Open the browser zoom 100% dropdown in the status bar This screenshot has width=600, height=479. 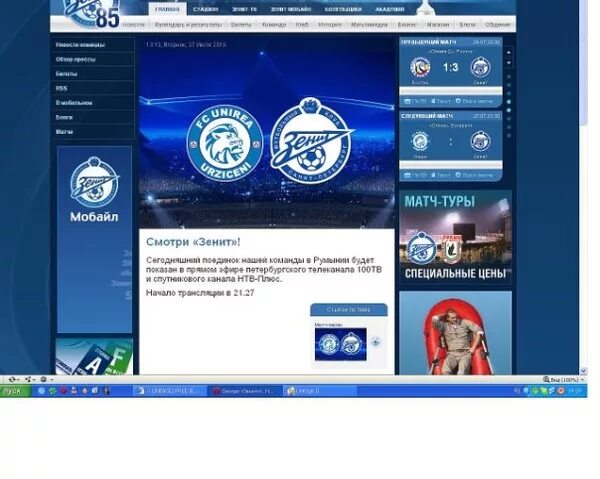564,380
